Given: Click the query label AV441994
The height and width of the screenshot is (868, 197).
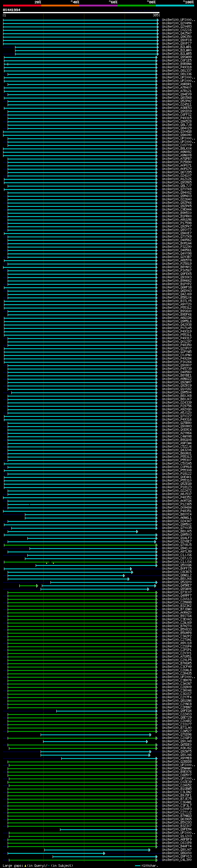Looking at the screenshot, I should pyautogui.click(x=11, y=10).
